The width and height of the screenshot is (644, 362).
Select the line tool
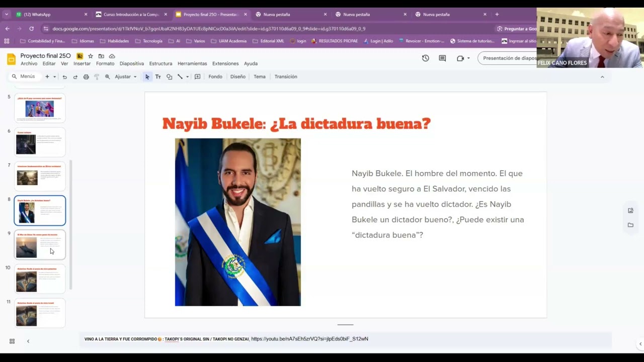[180, 77]
